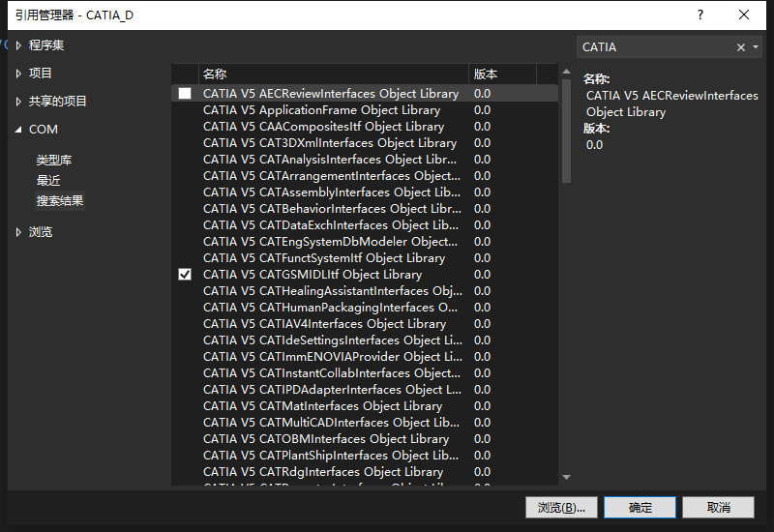Select CATIA V5 CATHumanPackagingInterfaces row

coord(365,308)
